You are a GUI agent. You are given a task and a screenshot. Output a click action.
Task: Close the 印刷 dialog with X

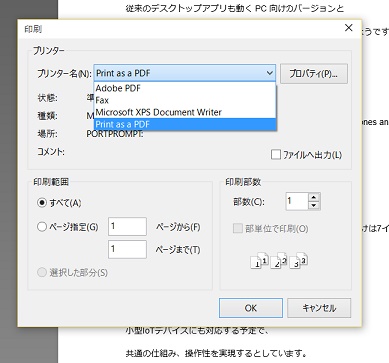click(x=348, y=28)
